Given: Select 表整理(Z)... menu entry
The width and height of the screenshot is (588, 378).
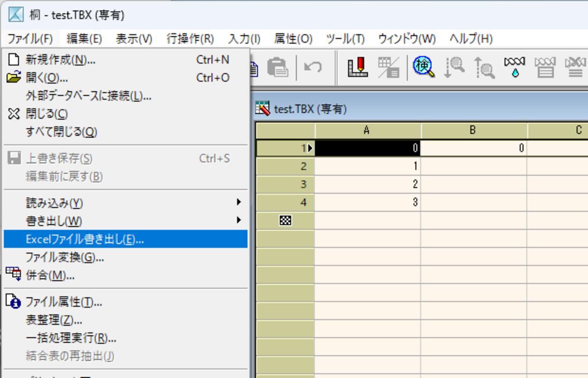Looking at the screenshot, I should point(126,320).
